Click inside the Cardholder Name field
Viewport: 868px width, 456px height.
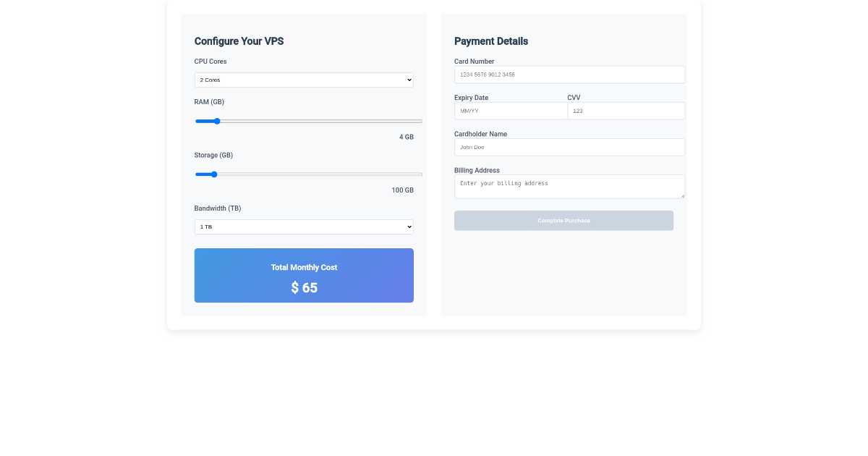point(569,147)
